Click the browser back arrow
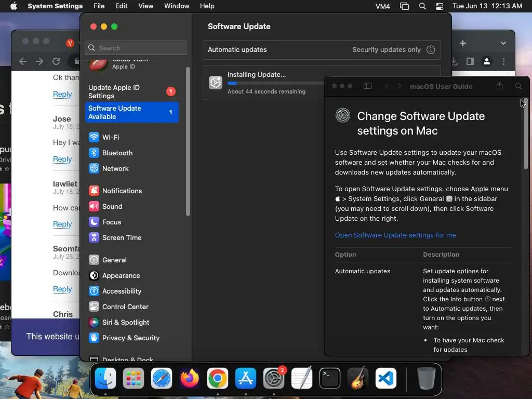 click(23, 61)
